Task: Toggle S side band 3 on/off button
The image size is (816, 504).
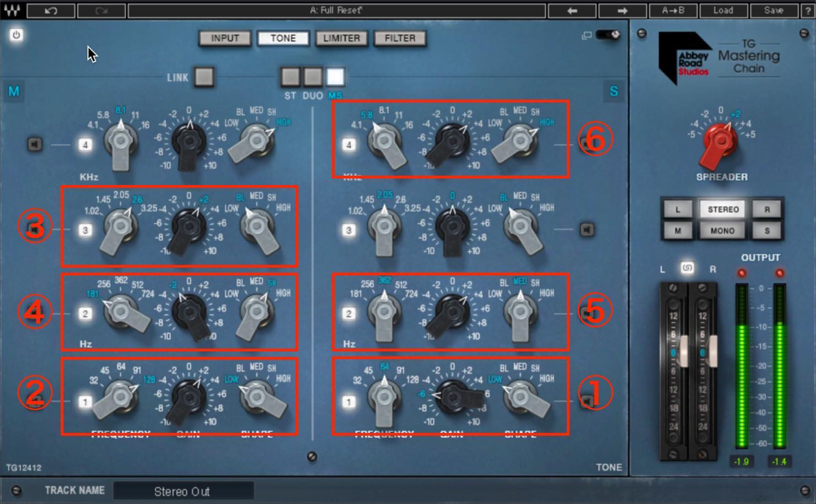Action: click(348, 230)
